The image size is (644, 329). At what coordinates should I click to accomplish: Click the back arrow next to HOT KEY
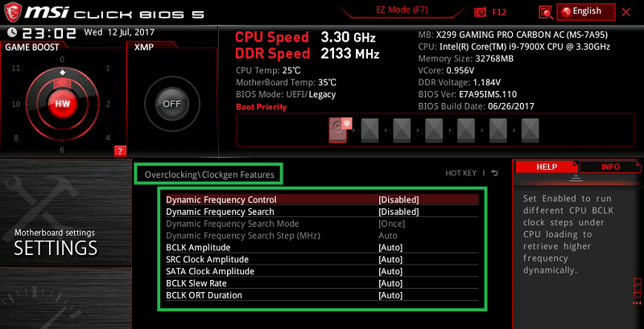point(494,173)
